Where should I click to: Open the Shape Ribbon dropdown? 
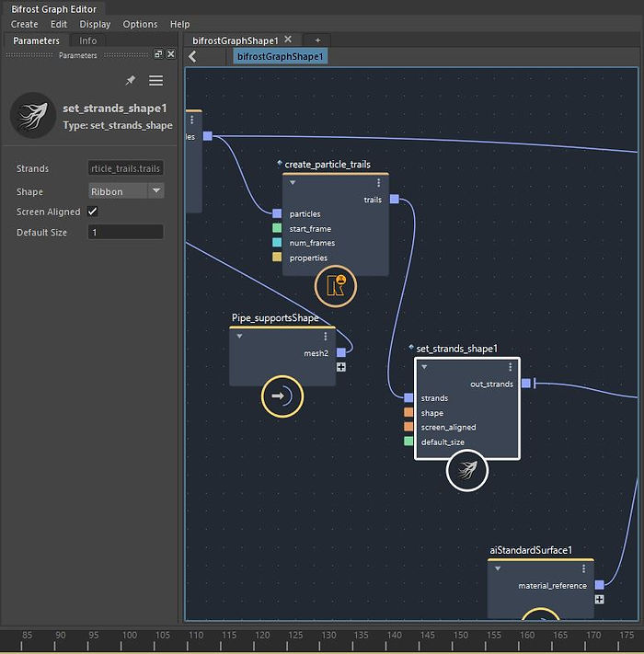pyautogui.click(x=125, y=191)
